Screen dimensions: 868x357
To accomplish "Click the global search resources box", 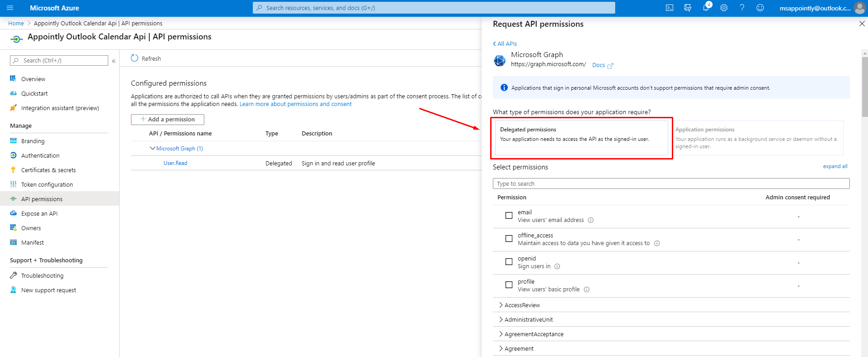I will tap(434, 8).
